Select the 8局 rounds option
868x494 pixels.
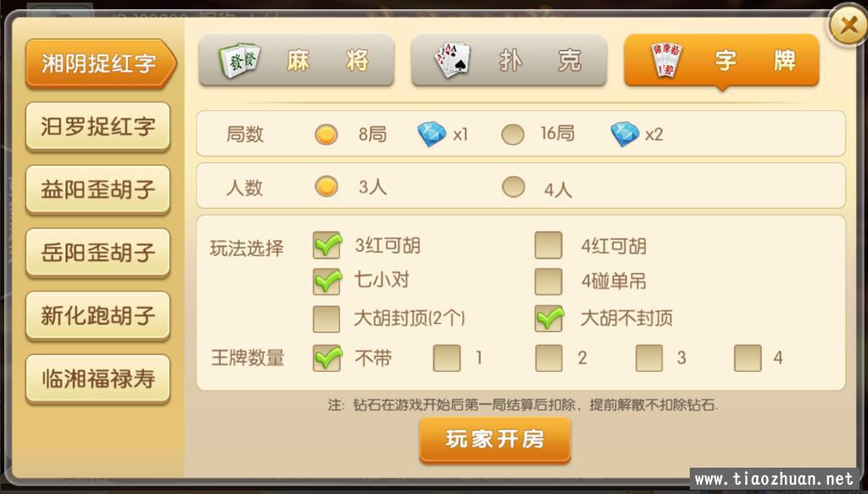click(x=326, y=135)
